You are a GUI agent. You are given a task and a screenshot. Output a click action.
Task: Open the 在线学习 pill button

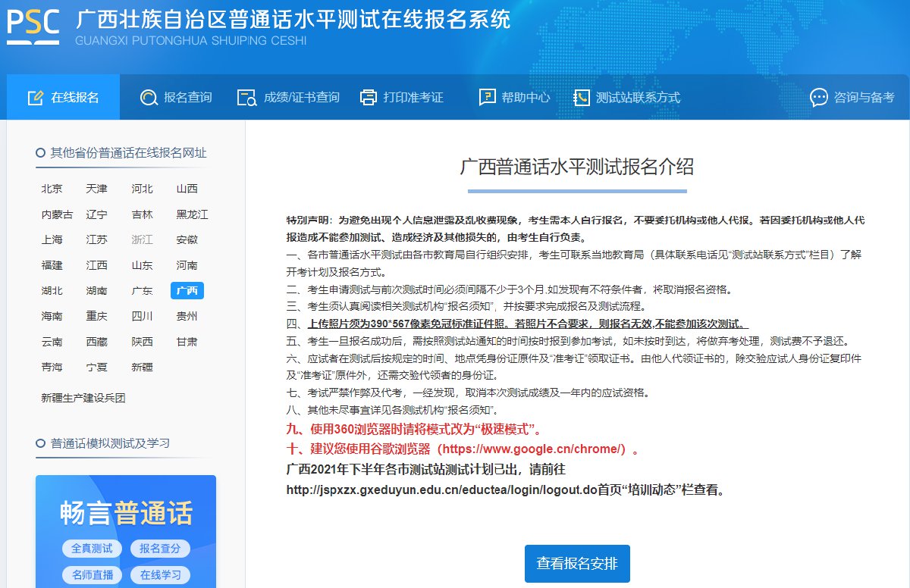pyautogui.click(x=160, y=575)
